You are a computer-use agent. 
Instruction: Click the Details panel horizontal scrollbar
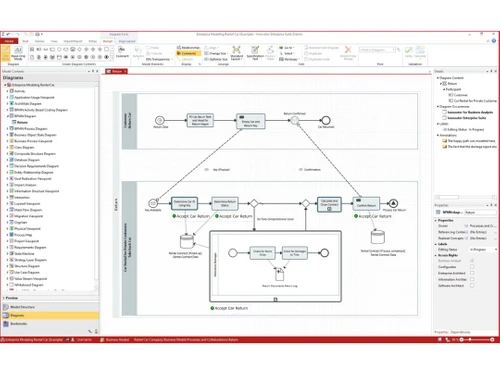tap(466, 197)
